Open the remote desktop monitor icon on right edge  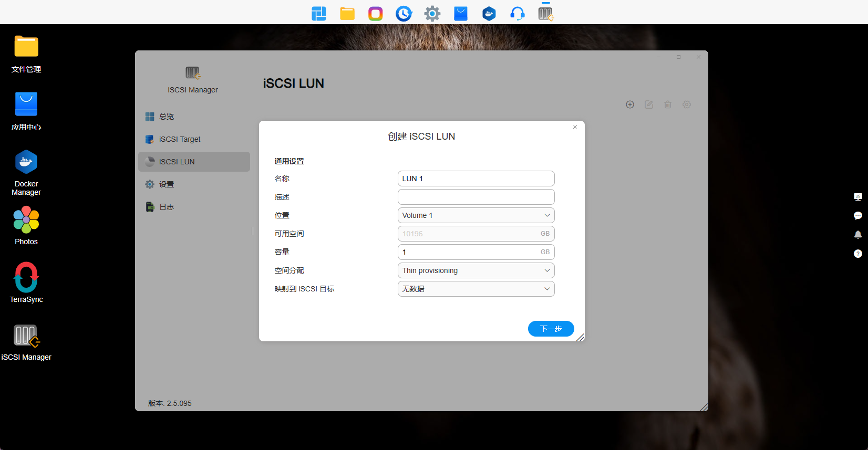(x=858, y=197)
